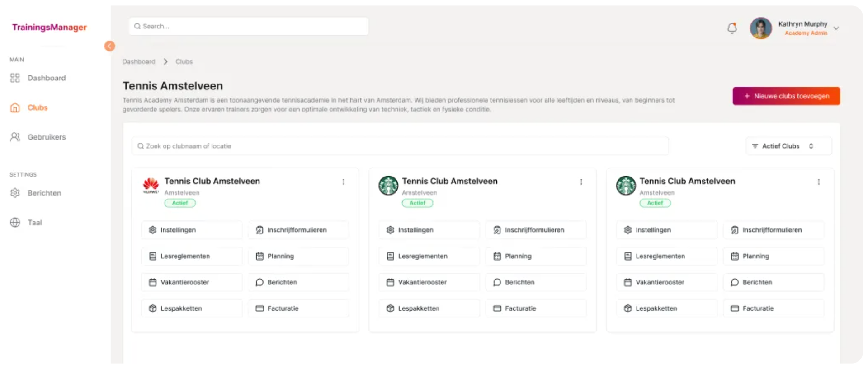Click the Tennis Amstelveen page heading
This screenshot has width=868, height=373.
[173, 86]
